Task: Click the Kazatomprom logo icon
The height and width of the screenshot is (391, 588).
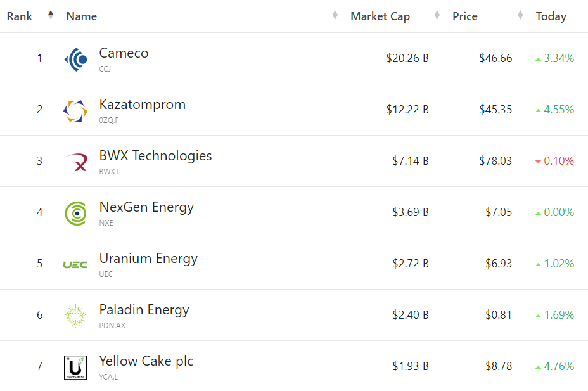Action: click(75, 110)
